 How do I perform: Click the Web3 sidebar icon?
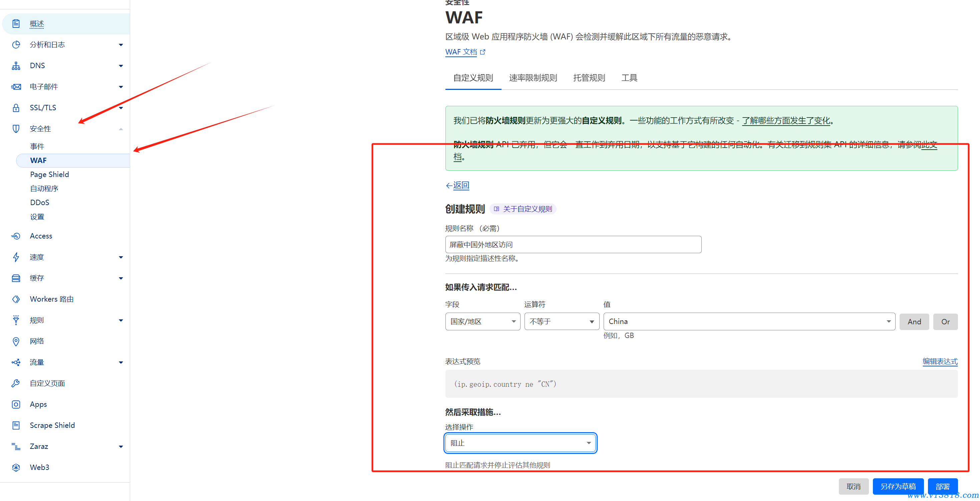click(x=16, y=468)
